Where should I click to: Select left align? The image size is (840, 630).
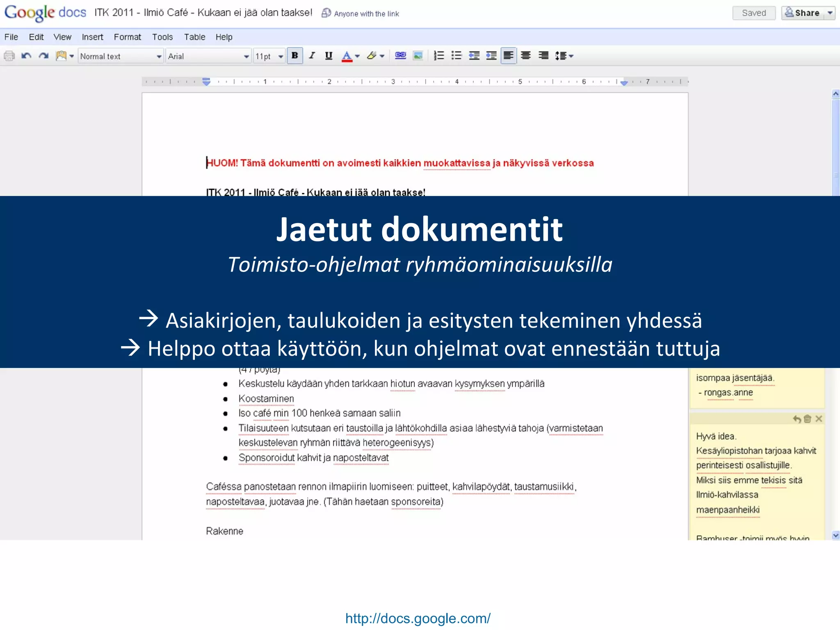pos(509,56)
